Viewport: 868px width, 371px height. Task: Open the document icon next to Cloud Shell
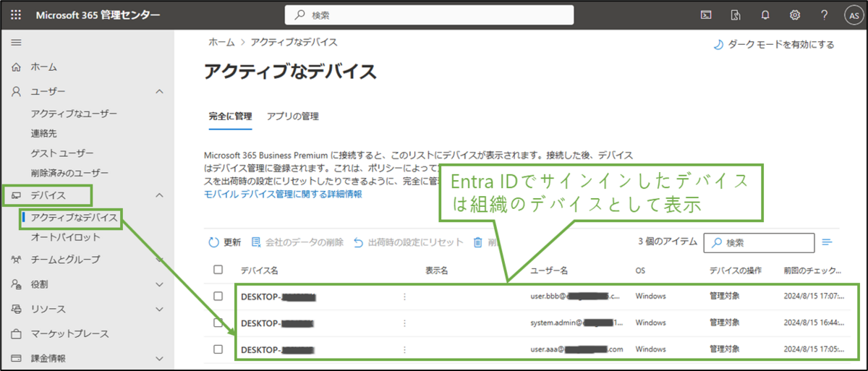(x=736, y=14)
